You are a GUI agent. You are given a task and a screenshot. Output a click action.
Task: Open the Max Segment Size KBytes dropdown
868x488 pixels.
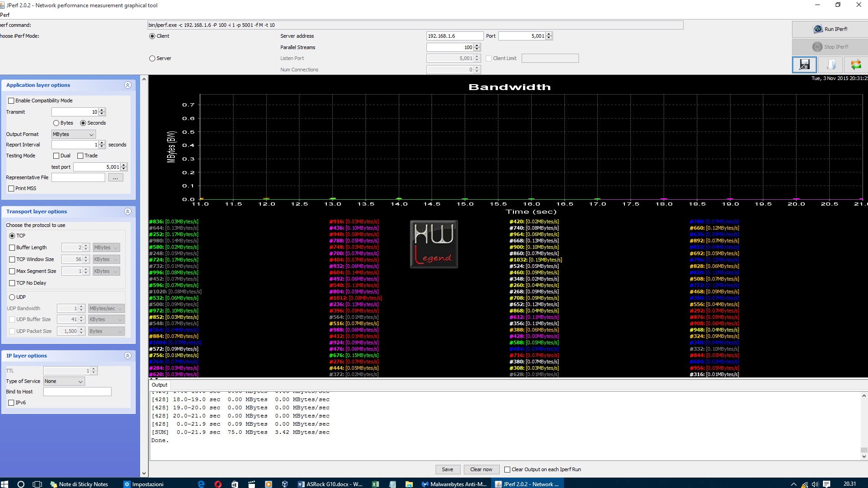pyautogui.click(x=106, y=271)
